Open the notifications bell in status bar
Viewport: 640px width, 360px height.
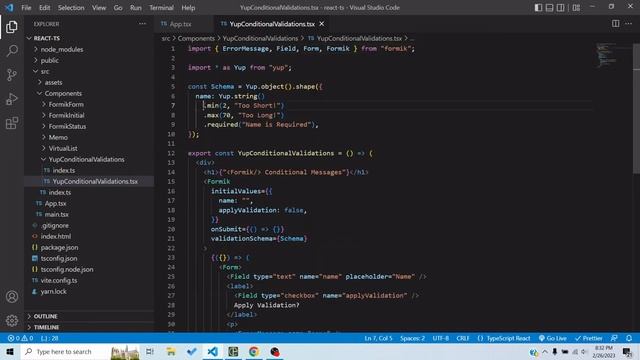tap(629, 338)
